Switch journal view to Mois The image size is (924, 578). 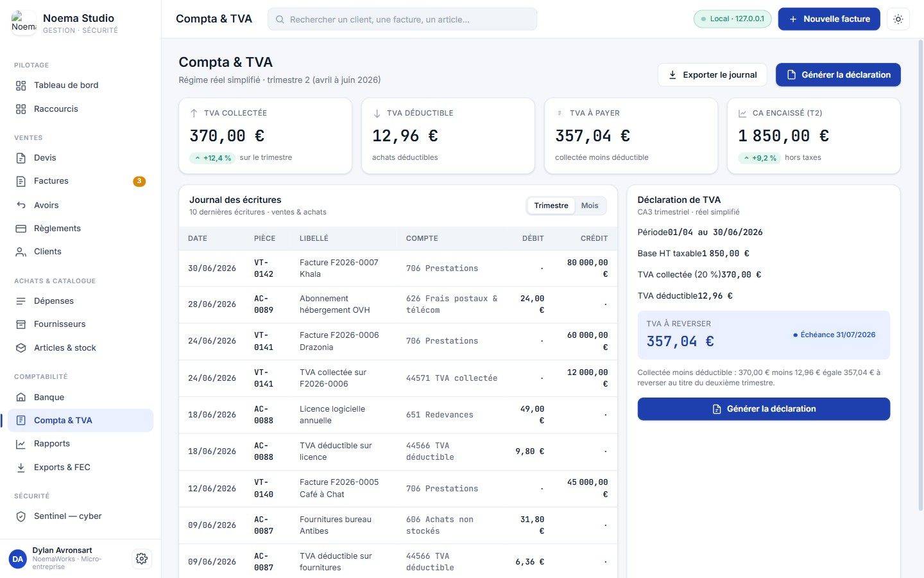[x=590, y=206]
